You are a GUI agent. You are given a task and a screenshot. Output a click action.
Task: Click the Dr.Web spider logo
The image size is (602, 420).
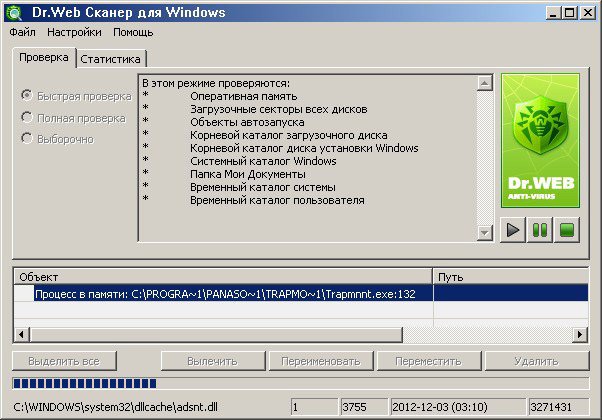(540, 140)
